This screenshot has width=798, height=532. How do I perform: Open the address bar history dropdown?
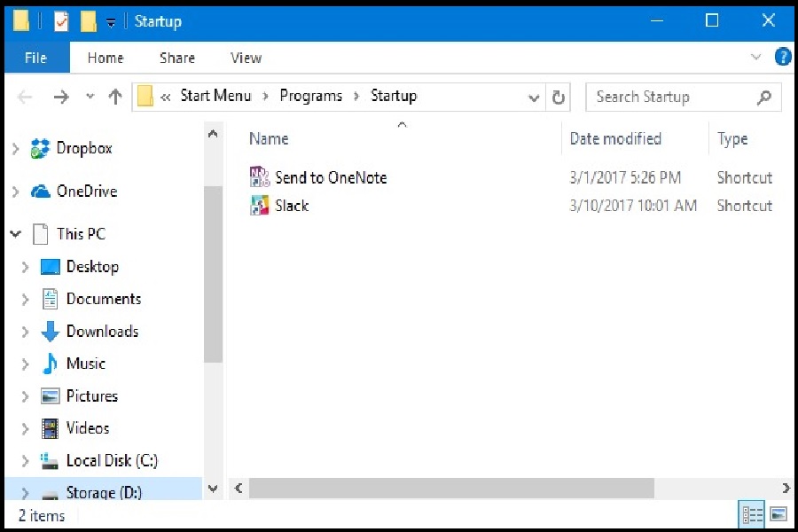tap(534, 98)
